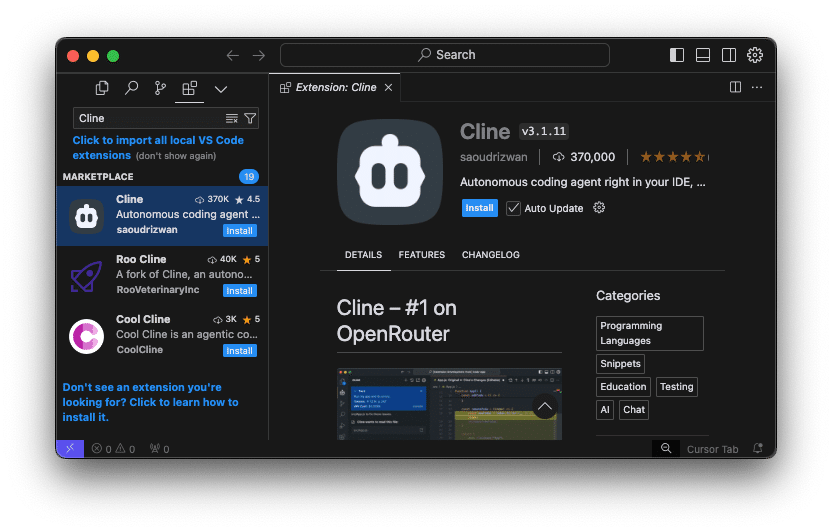The image size is (832, 532).
Task: Click the Cline robot icon in list
Action: click(86, 216)
